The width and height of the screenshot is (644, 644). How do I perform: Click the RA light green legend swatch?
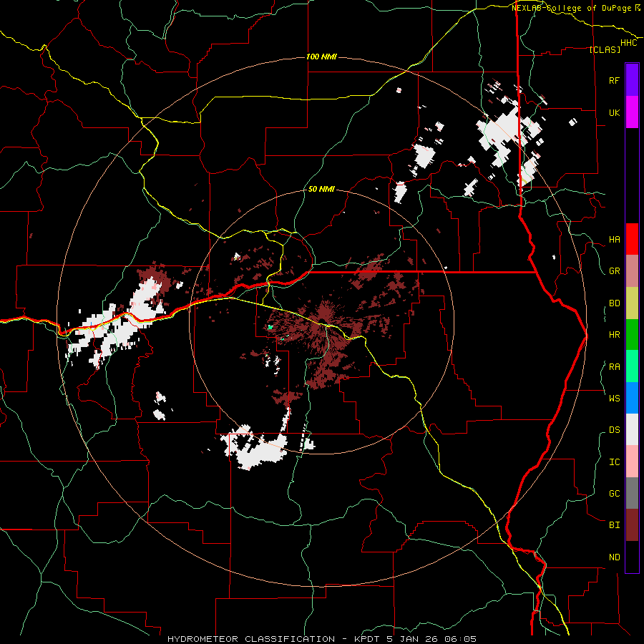click(x=632, y=366)
